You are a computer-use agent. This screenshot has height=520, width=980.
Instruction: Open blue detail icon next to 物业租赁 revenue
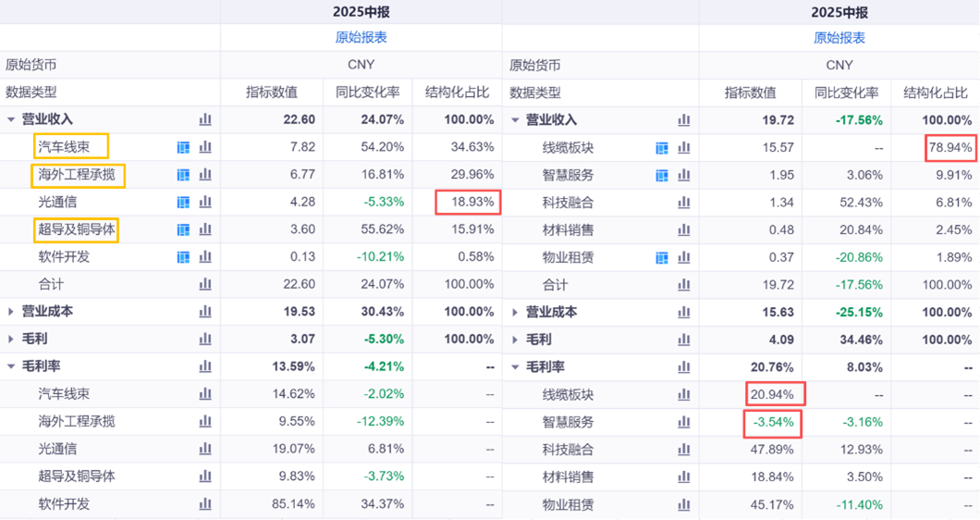[x=662, y=257]
